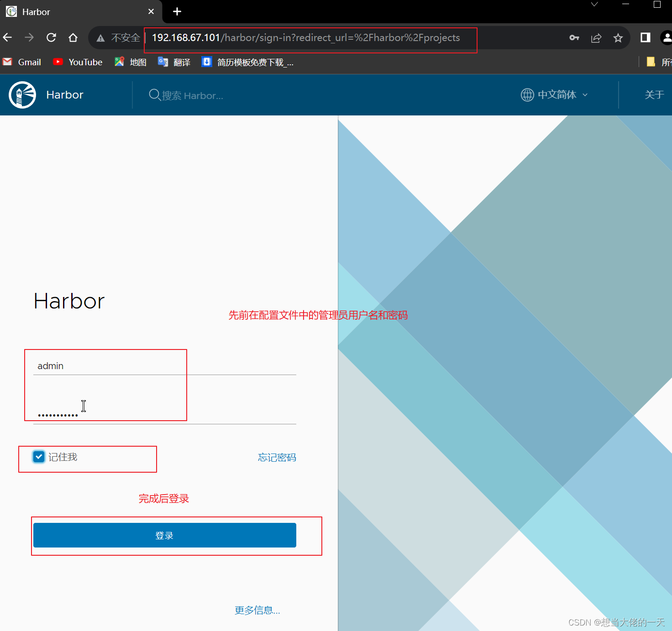Click the password input field
672x631 pixels.
tap(165, 414)
